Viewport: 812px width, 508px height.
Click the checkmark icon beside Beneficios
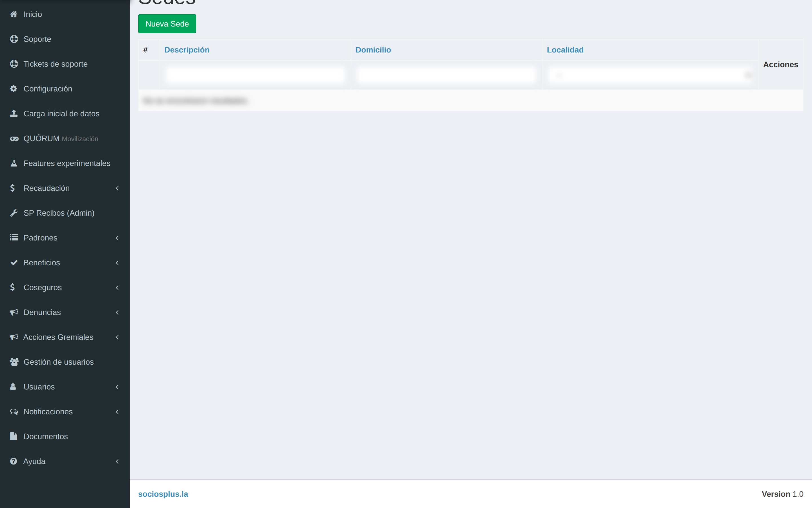14,263
